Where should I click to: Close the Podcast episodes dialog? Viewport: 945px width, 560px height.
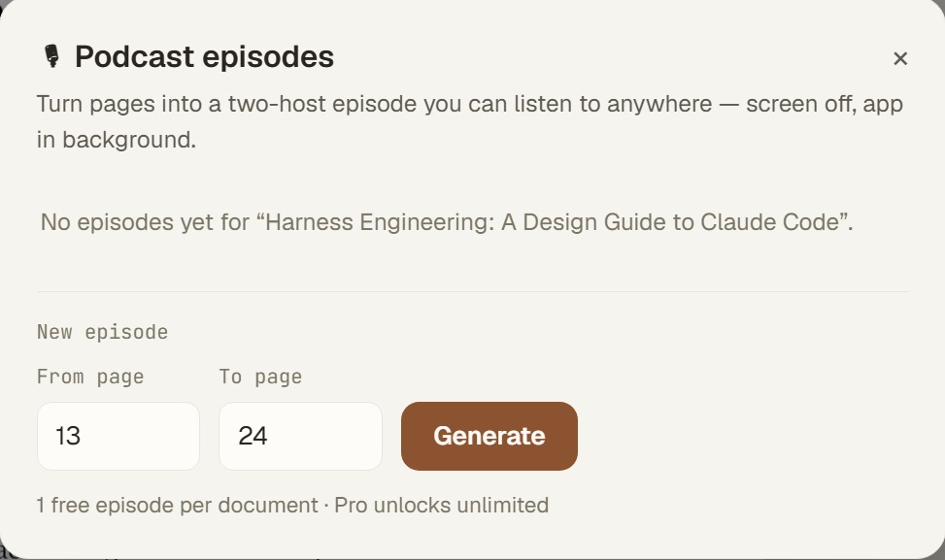pyautogui.click(x=899, y=58)
